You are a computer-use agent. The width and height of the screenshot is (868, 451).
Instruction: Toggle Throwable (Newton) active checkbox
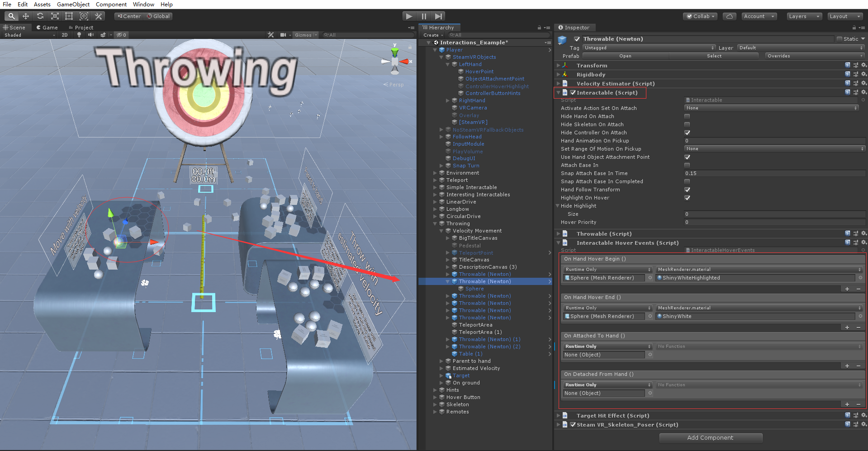[577, 39]
